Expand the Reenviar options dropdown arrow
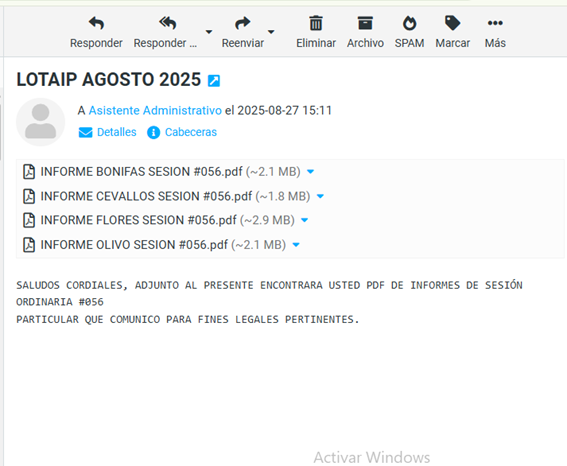The width and height of the screenshot is (567, 466). pyautogui.click(x=271, y=32)
